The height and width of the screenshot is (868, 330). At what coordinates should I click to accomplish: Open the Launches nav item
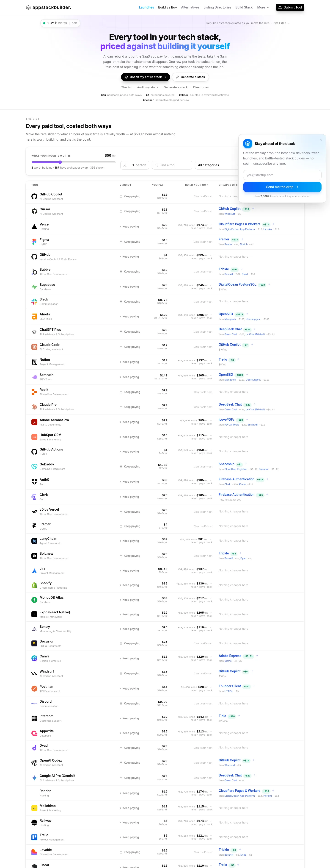pos(146,7)
